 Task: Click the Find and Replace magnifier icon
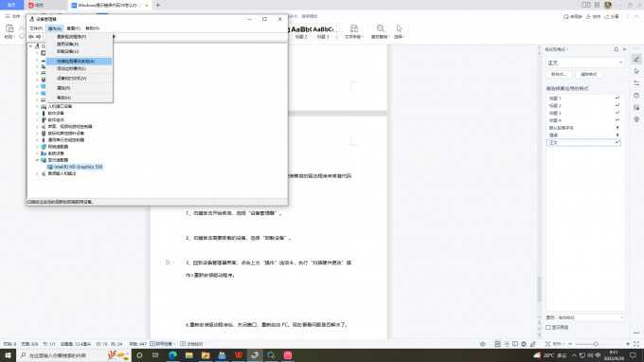[381, 28]
